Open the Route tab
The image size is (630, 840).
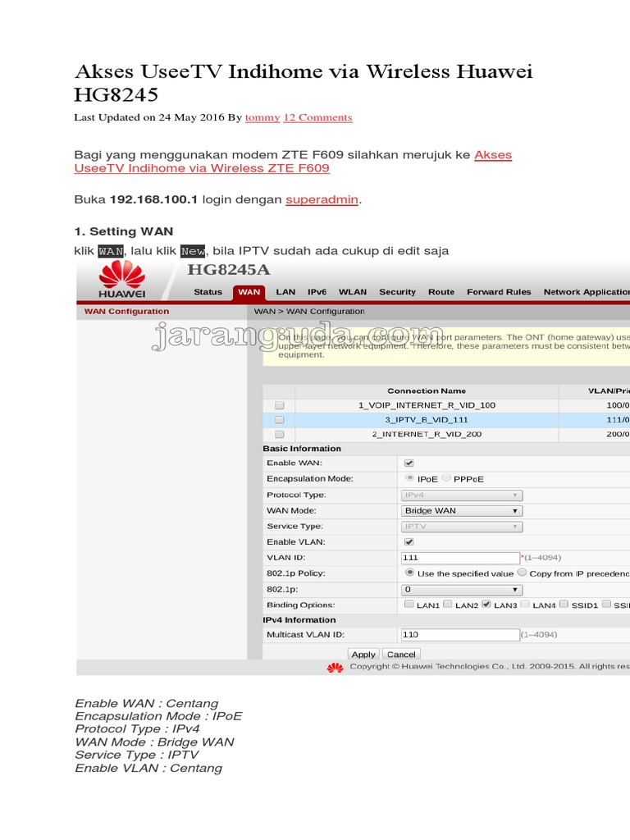[441, 292]
